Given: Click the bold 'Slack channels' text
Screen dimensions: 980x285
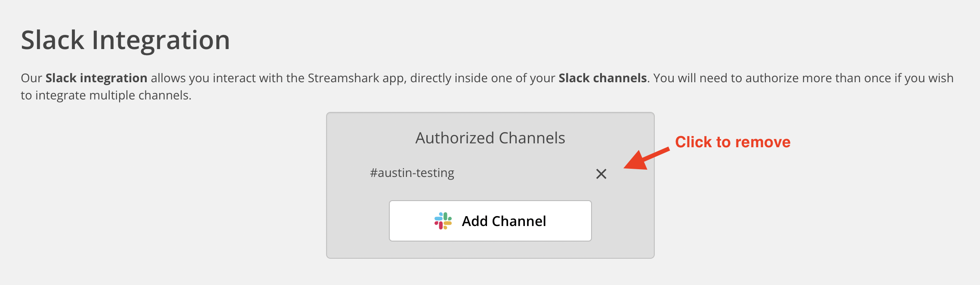Looking at the screenshot, I should coord(603,78).
